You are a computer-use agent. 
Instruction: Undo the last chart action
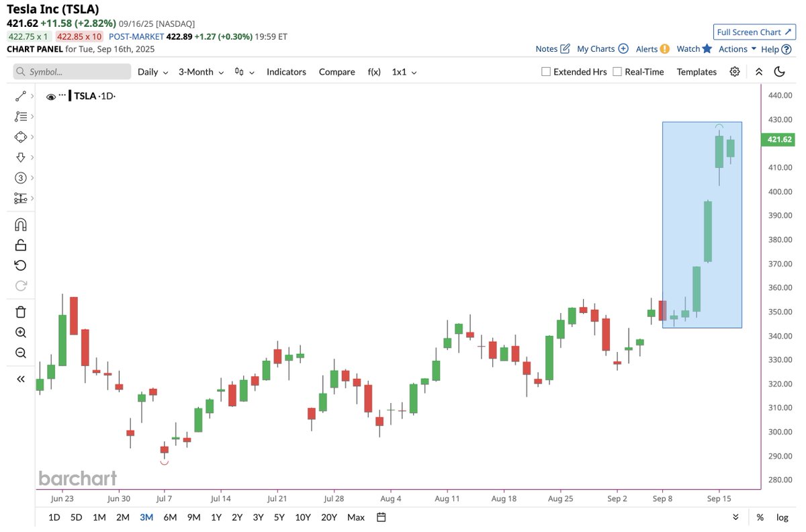pyautogui.click(x=20, y=265)
